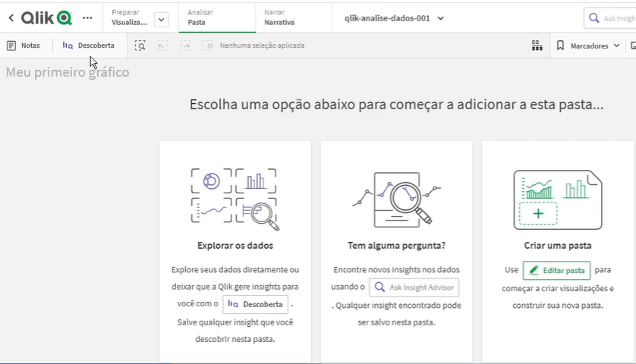Click the Criar uma pasta heading
Viewport: 636px width, 364px height.
558,245
